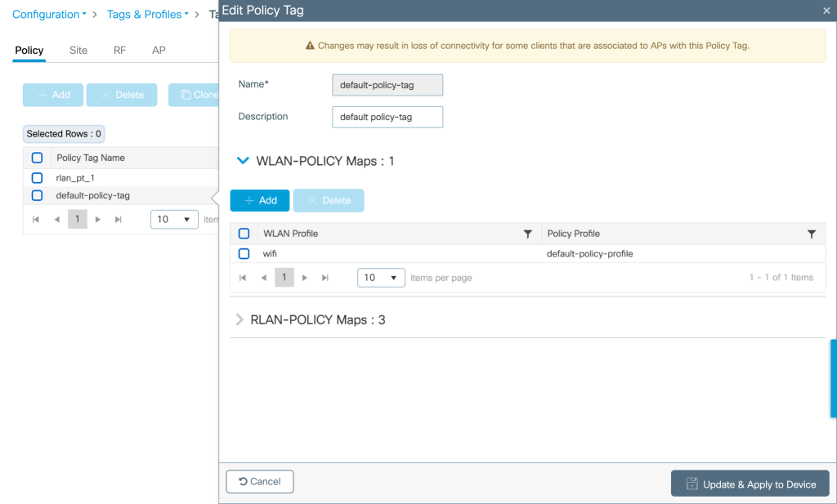The height and width of the screenshot is (504, 837).
Task: Go to last page in WLAN maps pager
Action: [x=325, y=278]
